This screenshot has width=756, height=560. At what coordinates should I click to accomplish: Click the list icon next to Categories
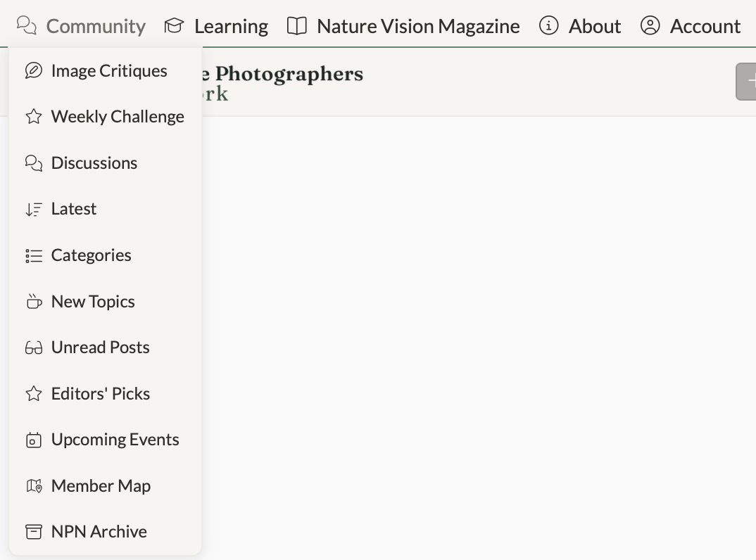click(33, 255)
